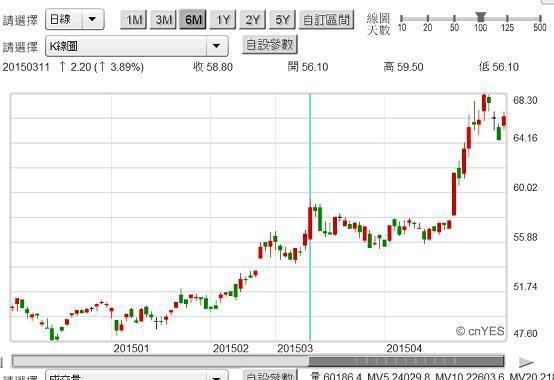Open the 日線 period dropdown
Image resolution: width=554 pixels, height=380 pixels.
coord(75,19)
